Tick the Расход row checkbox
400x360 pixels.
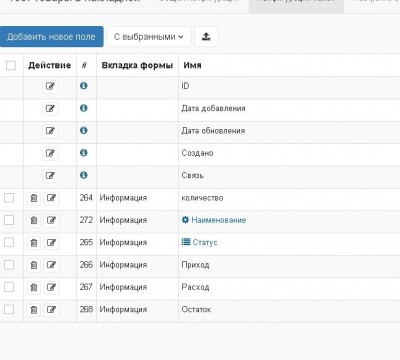tap(9, 287)
